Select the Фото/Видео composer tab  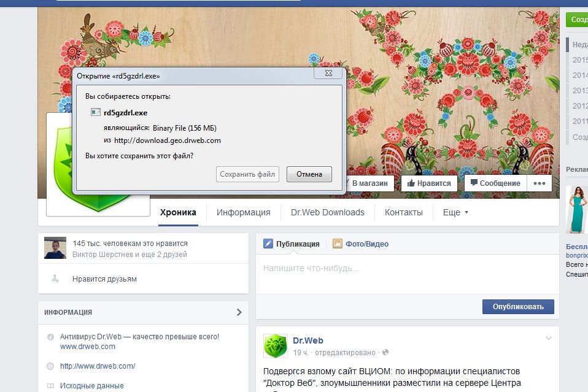tap(361, 244)
